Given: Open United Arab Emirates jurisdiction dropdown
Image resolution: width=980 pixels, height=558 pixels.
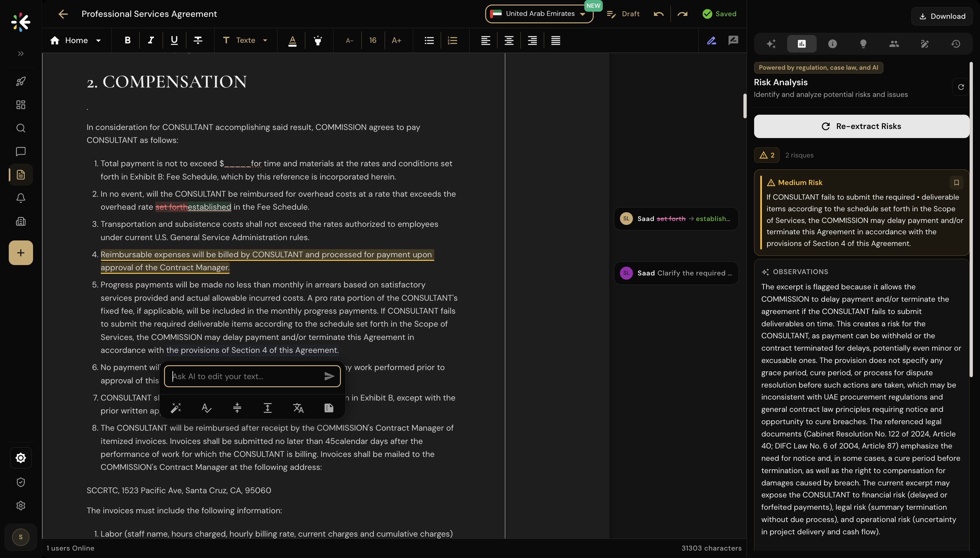Looking at the screenshot, I should click(x=539, y=14).
